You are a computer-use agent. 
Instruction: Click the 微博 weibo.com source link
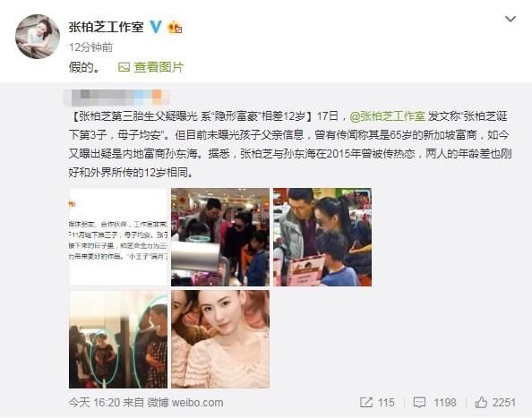(185, 403)
